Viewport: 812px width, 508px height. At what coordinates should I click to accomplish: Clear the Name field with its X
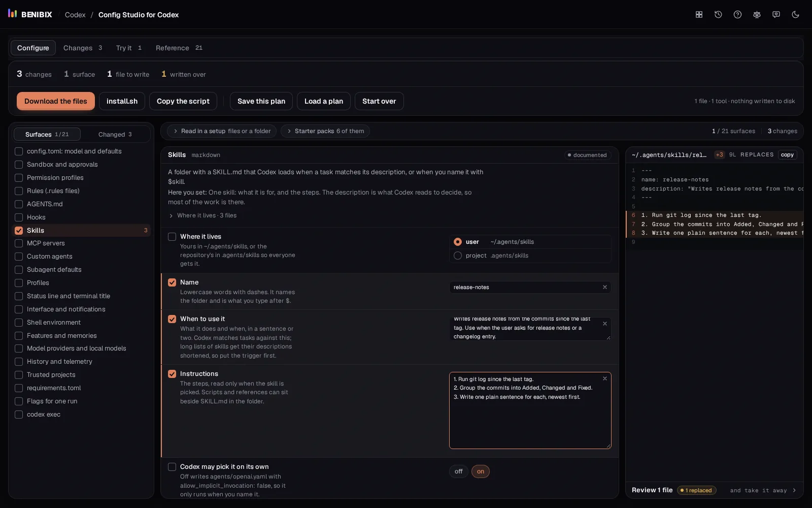pos(605,287)
